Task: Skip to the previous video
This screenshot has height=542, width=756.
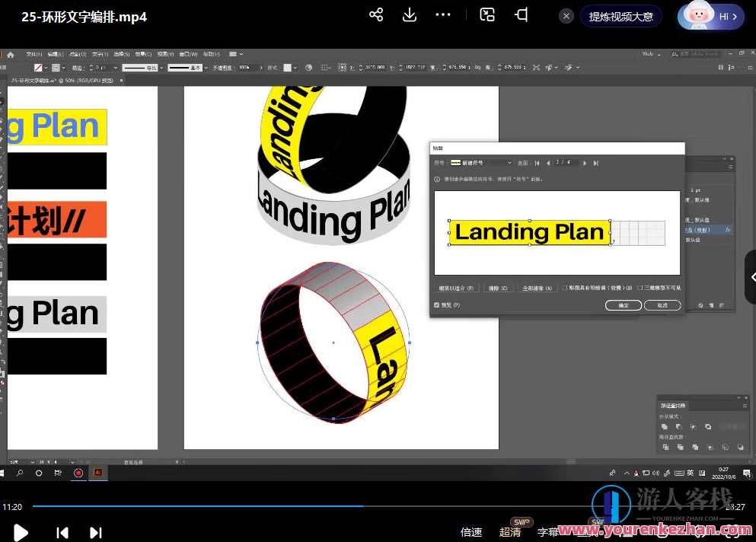Action: pyautogui.click(x=62, y=532)
